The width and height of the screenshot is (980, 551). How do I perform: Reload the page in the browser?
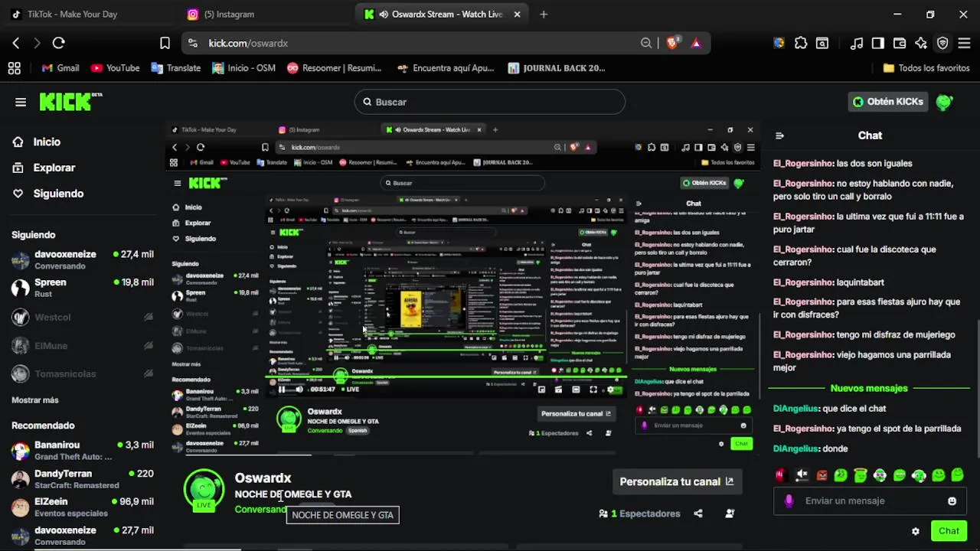tap(58, 44)
